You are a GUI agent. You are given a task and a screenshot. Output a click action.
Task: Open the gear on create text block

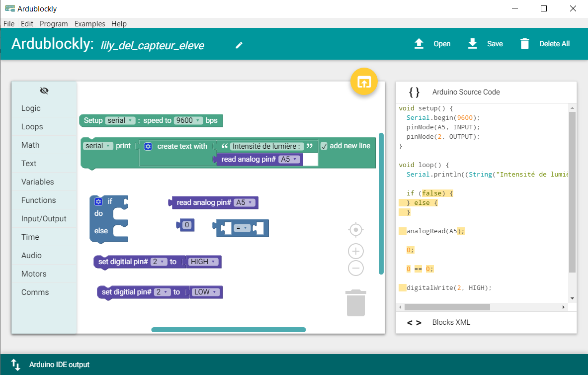coord(148,146)
